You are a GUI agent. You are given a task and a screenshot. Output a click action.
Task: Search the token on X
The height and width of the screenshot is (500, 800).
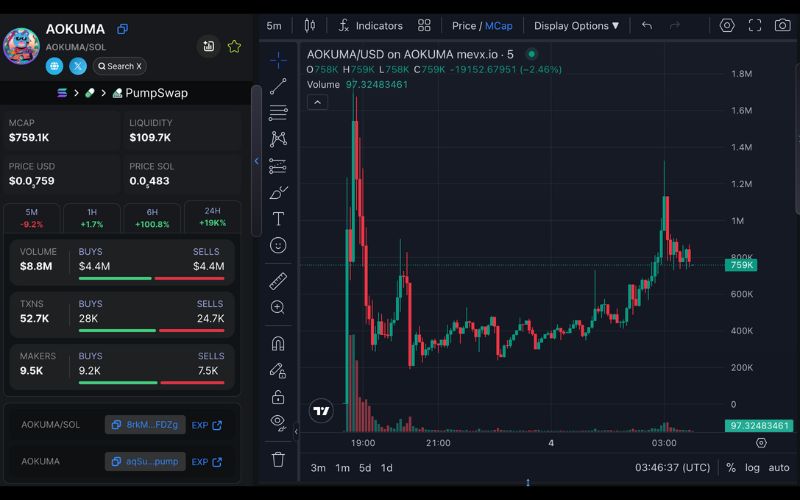pos(120,66)
